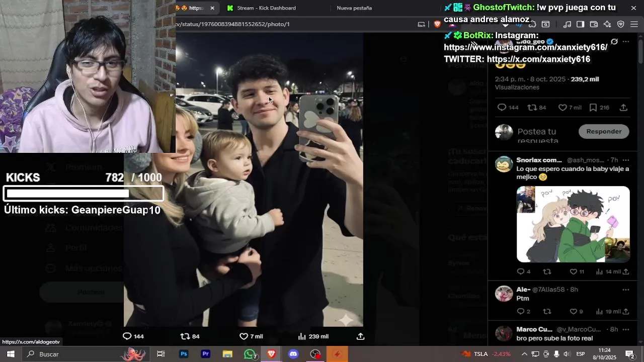The height and width of the screenshot is (362, 644).
Task: Click the address bar URL text
Action: (232, 24)
